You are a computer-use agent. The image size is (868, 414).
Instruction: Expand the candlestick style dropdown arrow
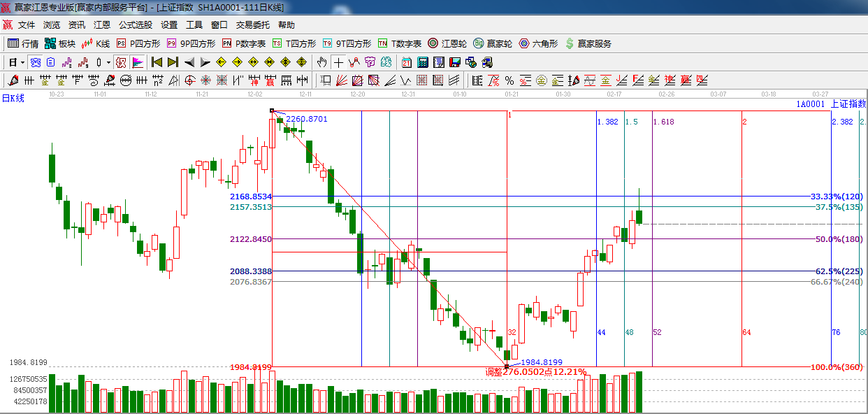108,62
